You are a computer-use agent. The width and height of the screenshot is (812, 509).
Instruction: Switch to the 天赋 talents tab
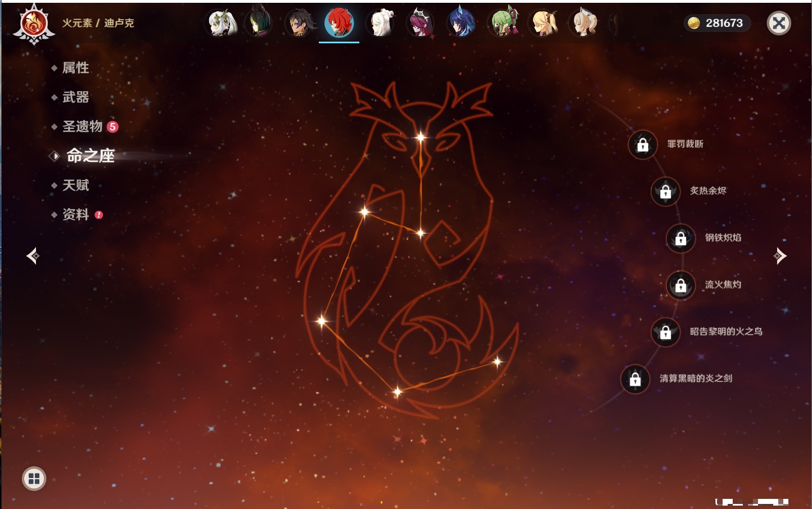tap(75, 185)
